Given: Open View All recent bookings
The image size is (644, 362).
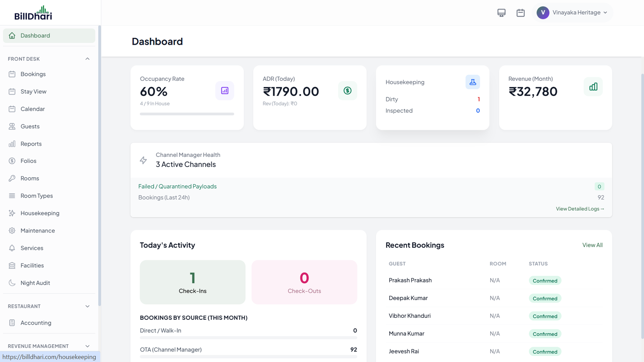Looking at the screenshot, I should point(592,245).
